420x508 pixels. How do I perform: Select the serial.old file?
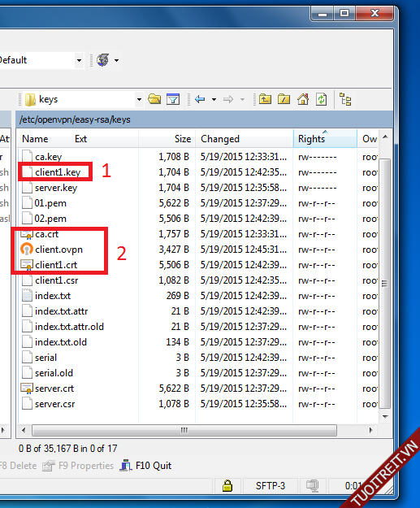point(54,373)
